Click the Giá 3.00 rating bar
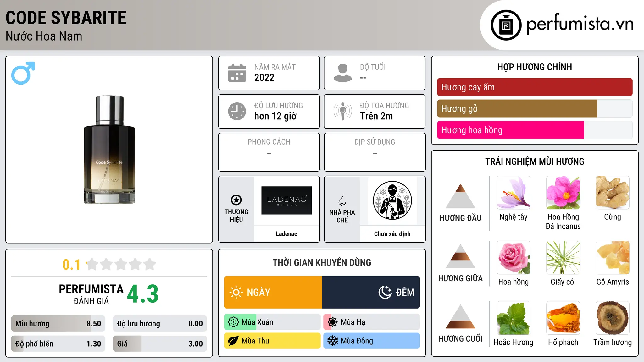 pos(160,343)
